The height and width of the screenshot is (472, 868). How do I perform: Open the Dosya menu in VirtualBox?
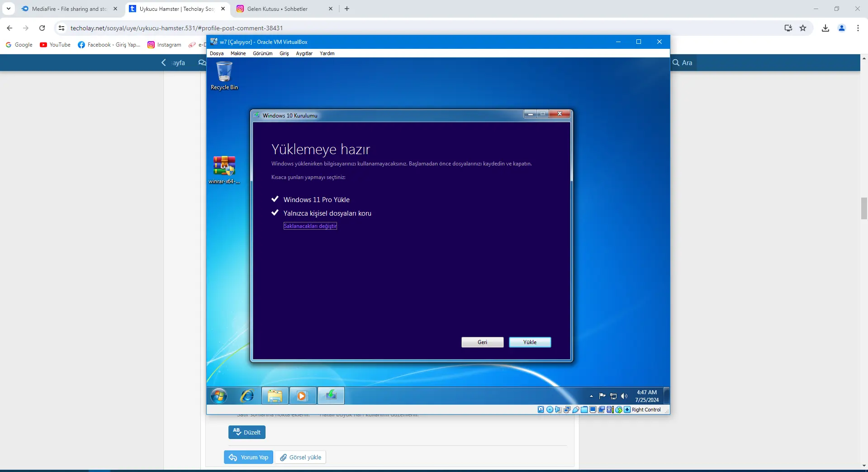point(217,53)
